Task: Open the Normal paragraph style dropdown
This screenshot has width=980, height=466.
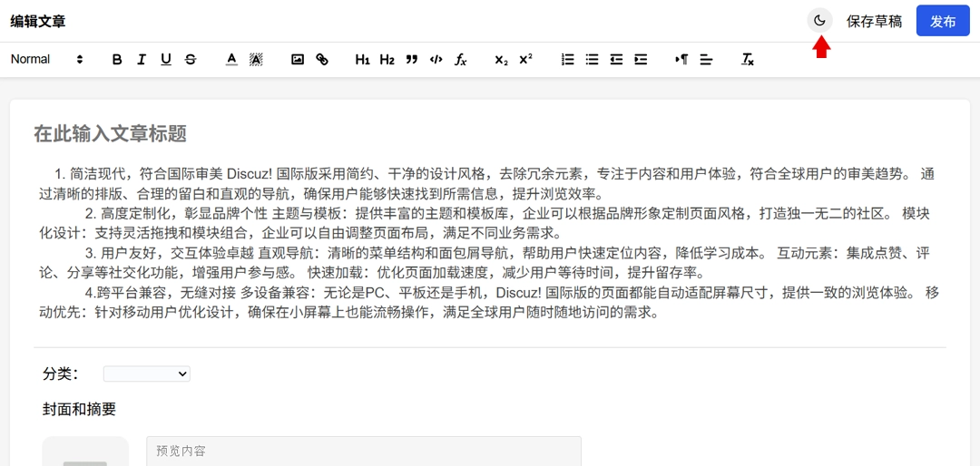Action: [x=47, y=59]
